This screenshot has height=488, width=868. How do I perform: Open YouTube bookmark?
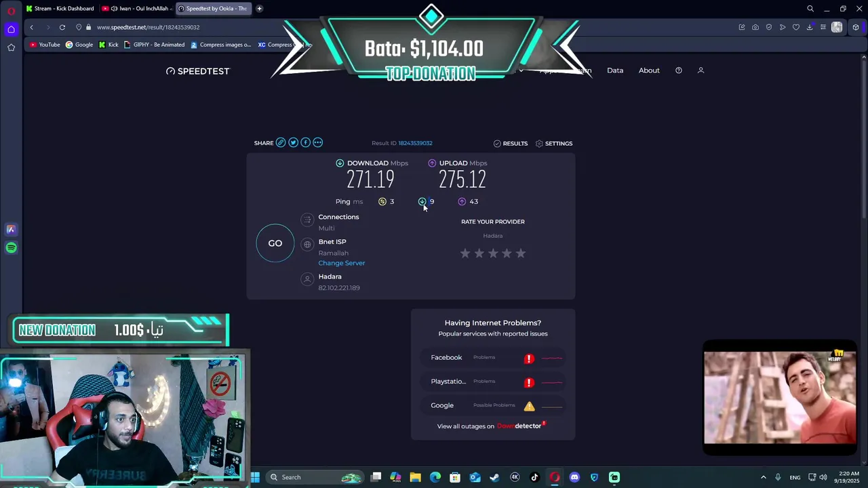(x=45, y=45)
